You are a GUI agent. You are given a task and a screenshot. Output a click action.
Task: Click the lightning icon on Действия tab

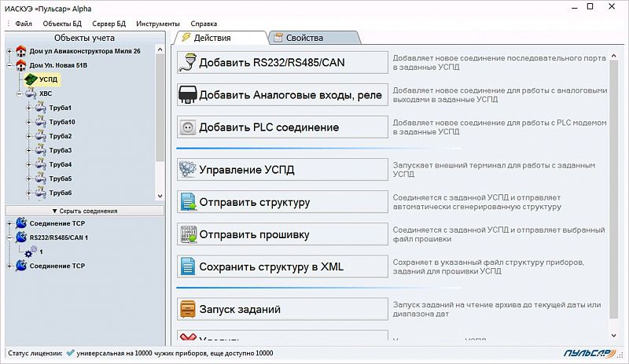pos(186,37)
